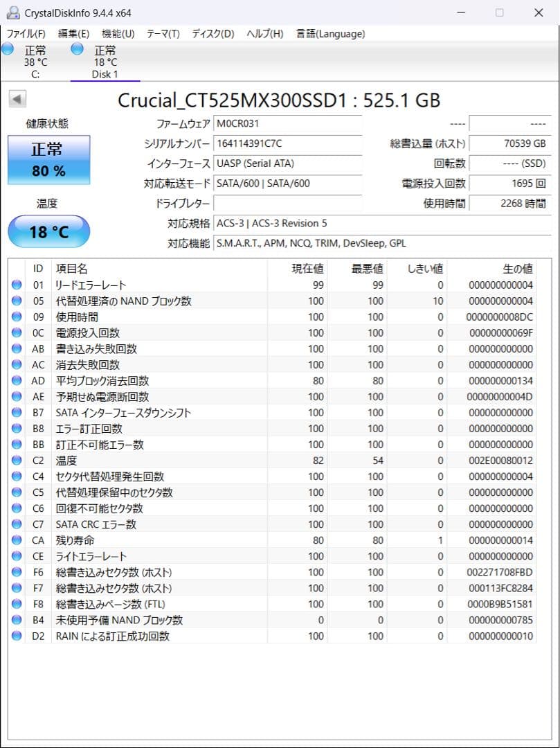Click the status orb of row B4 未使用予備 NAND

click(x=17, y=620)
